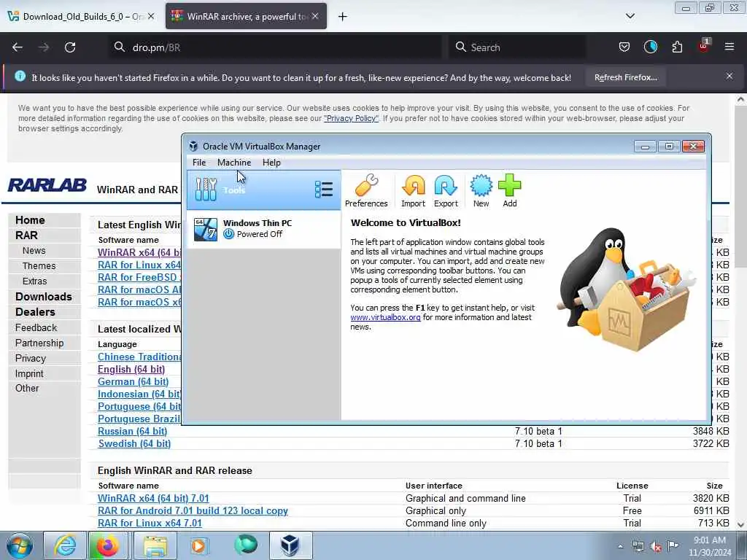Click the muted volume tray icon

(656, 547)
